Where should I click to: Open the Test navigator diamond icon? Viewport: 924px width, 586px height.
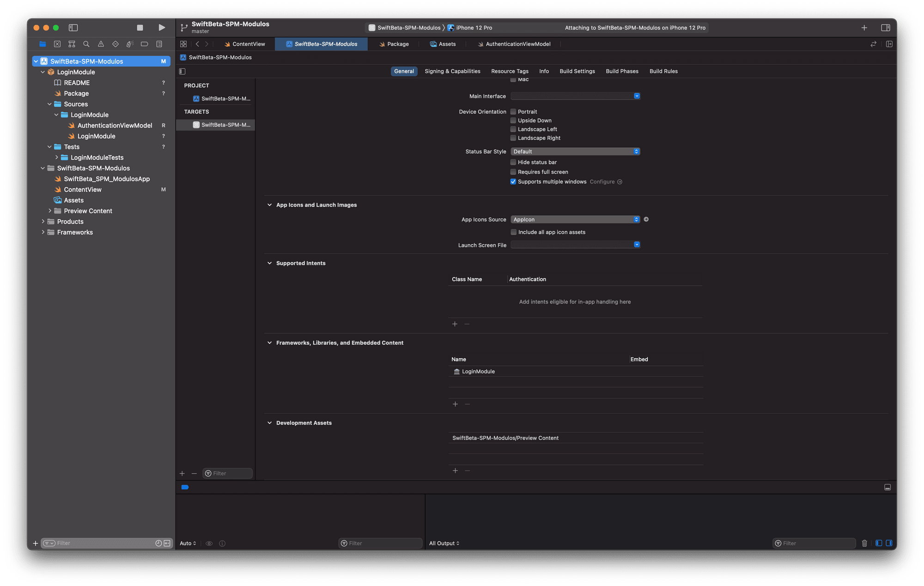(115, 44)
